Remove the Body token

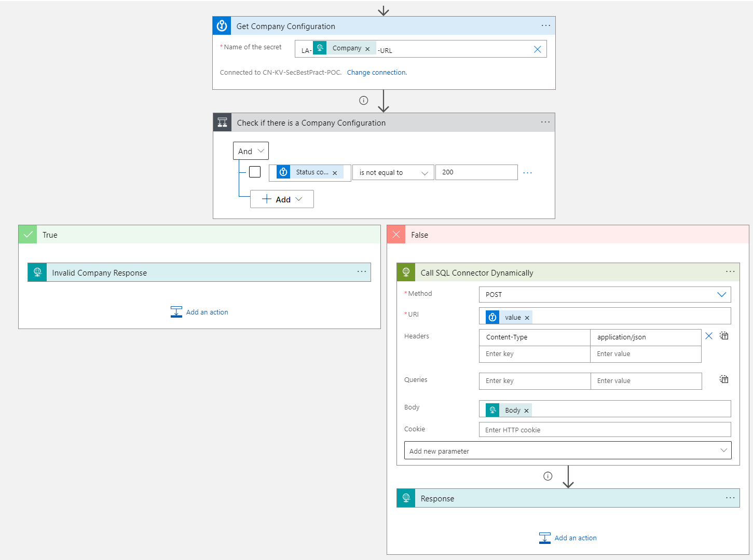tap(526, 411)
